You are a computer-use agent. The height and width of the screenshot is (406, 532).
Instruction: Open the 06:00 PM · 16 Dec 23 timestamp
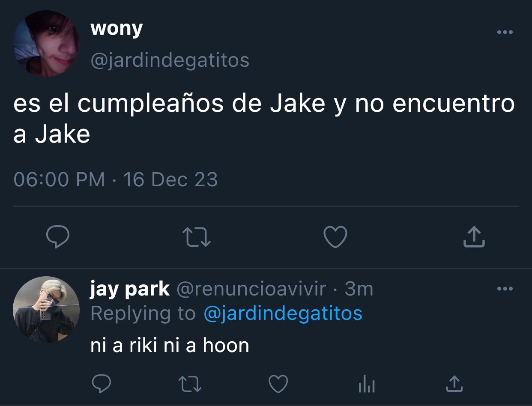(116, 179)
